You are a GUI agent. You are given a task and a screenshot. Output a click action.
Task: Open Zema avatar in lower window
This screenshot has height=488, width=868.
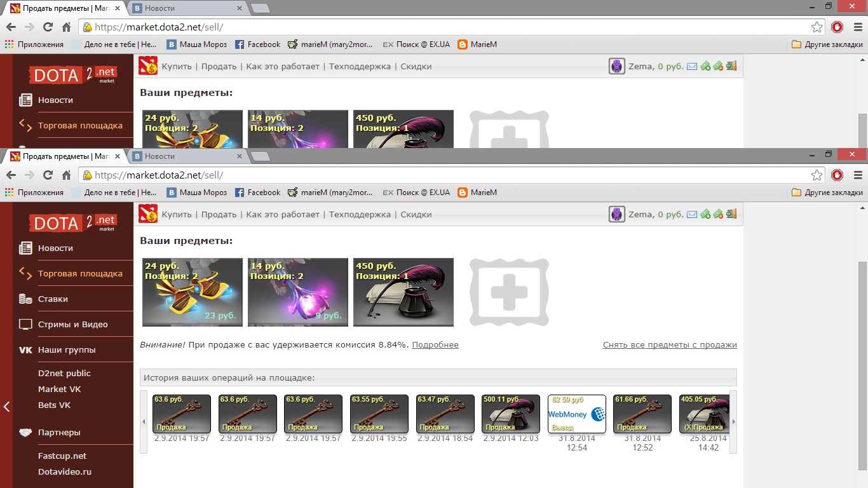coord(617,214)
